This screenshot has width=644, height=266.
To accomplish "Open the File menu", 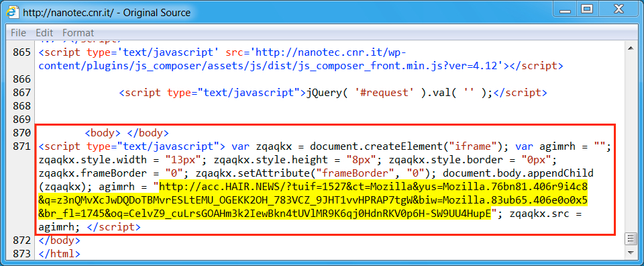I will click(x=19, y=32).
